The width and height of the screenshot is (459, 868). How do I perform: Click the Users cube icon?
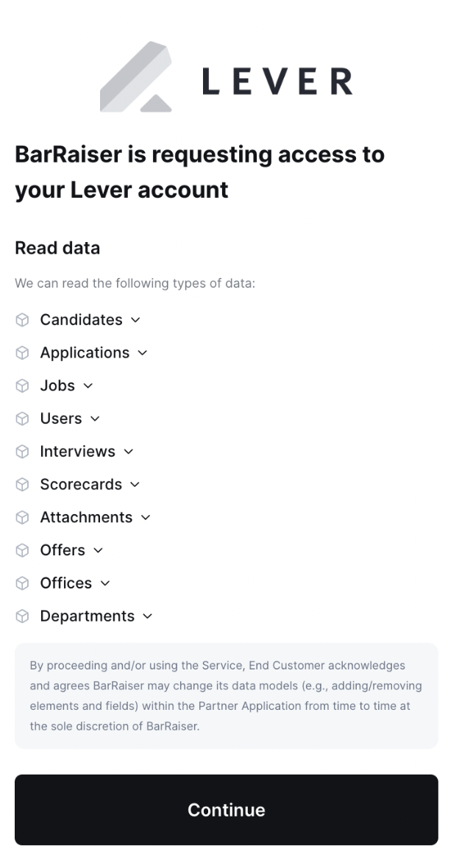[21, 418]
